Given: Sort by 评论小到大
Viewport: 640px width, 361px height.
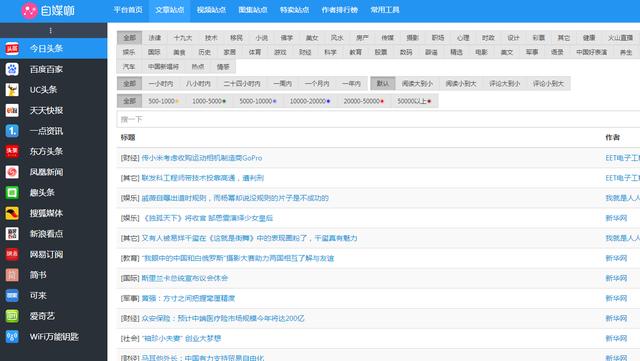Looking at the screenshot, I should [x=548, y=84].
